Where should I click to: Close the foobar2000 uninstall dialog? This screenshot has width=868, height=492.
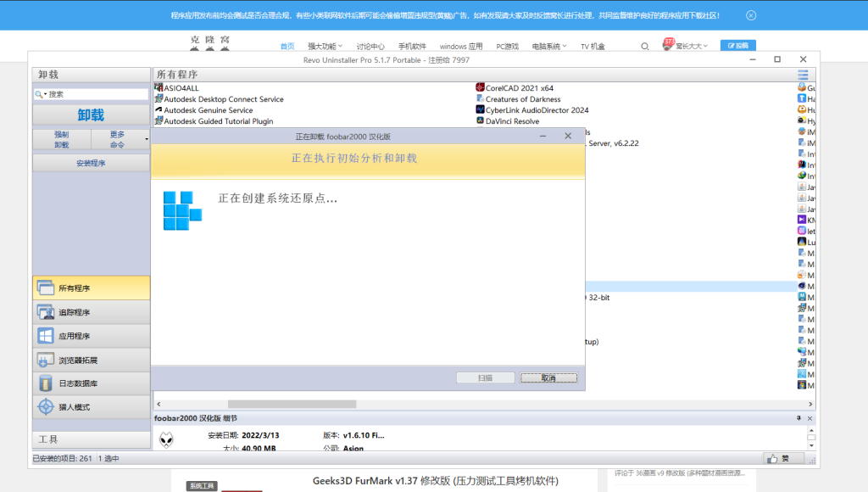point(568,137)
